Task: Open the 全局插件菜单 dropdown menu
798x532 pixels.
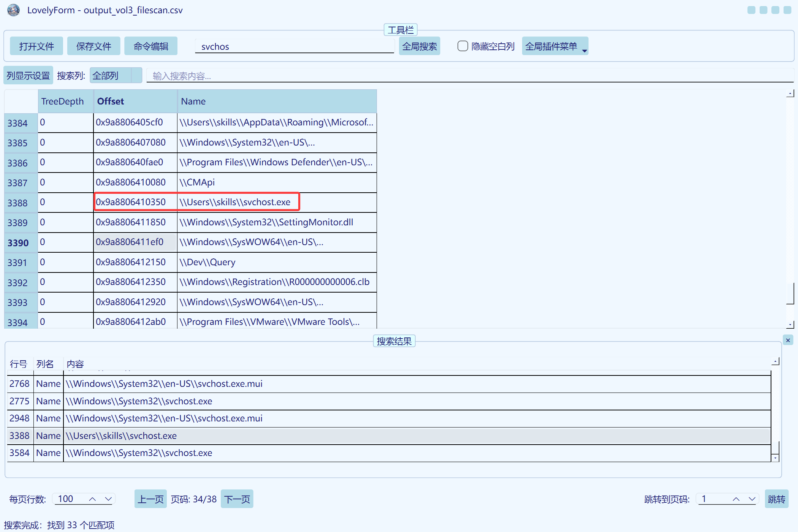Action: pos(555,46)
